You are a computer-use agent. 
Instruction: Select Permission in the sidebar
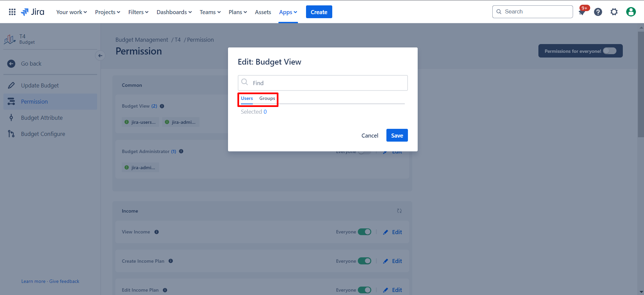click(50, 102)
